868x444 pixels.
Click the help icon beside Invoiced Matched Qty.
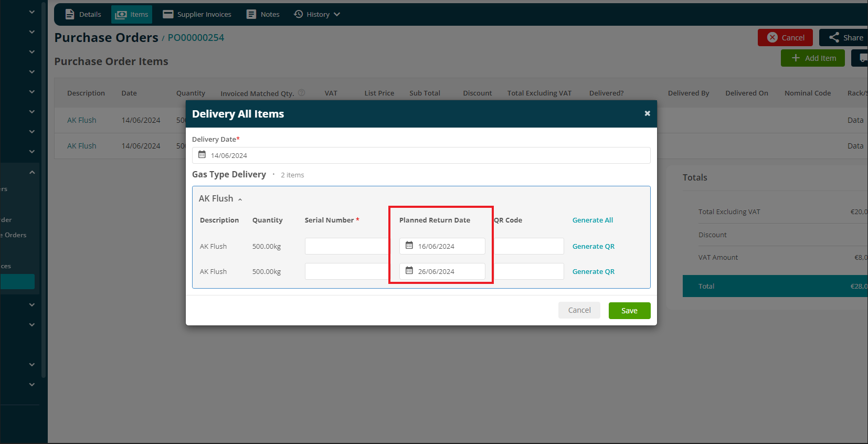pyautogui.click(x=302, y=92)
